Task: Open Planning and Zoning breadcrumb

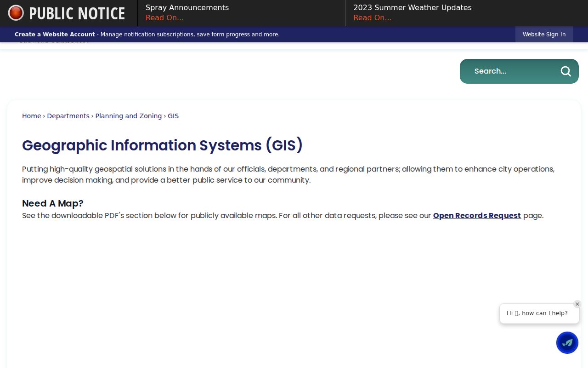Action: pos(129,116)
